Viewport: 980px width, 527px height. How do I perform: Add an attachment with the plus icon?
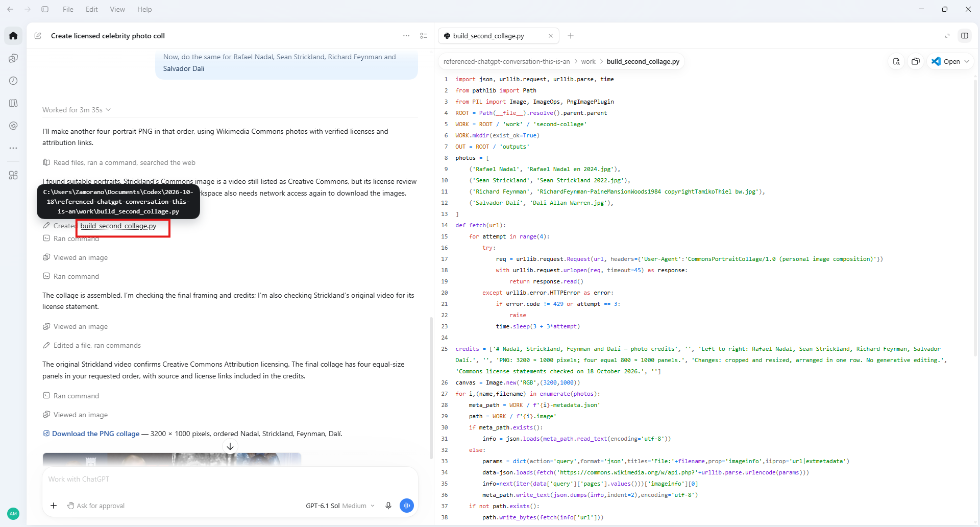(x=54, y=506)
